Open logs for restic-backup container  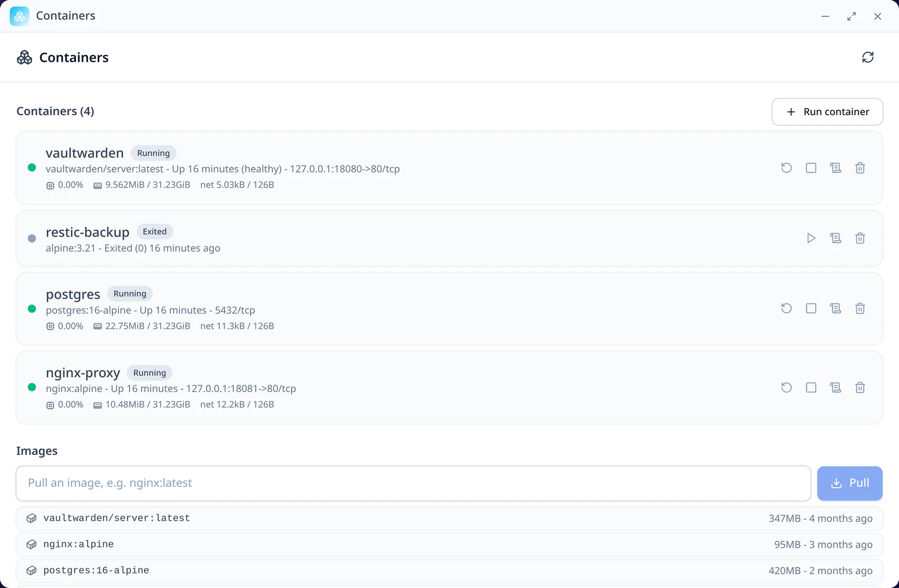(x=836, y=238)
